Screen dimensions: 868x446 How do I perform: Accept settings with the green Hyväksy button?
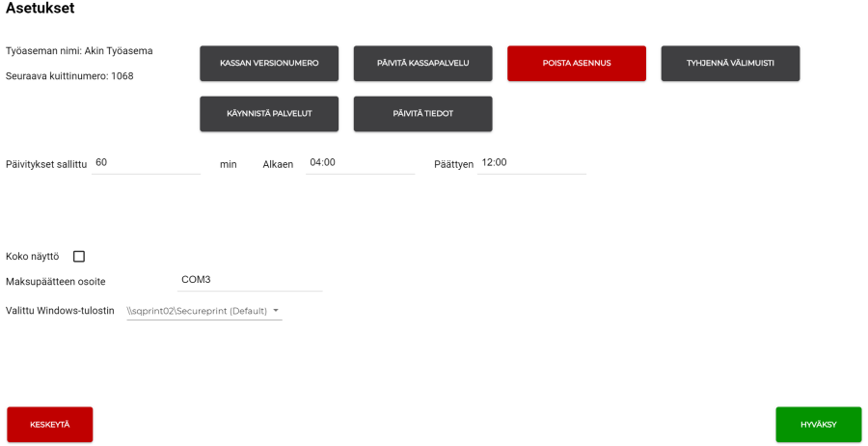pyautogui.click(x=818, y=425)
